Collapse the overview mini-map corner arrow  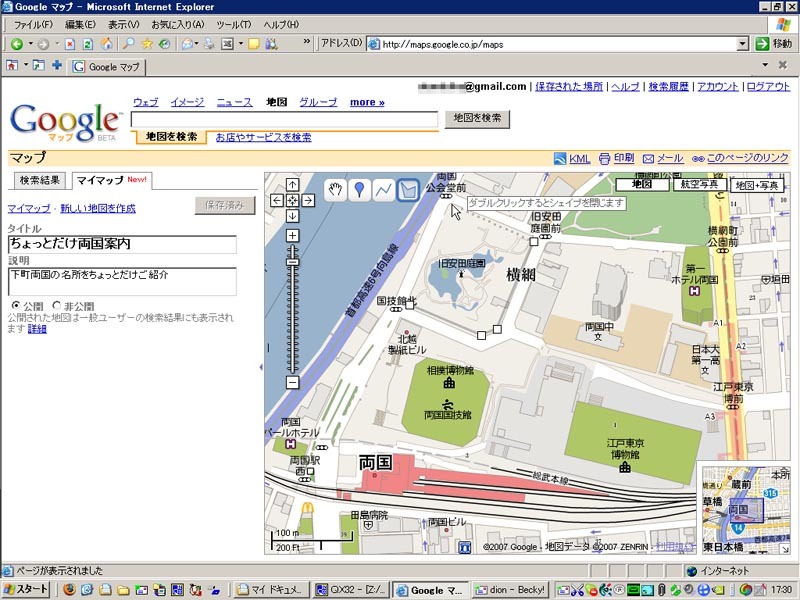point(785,549)
